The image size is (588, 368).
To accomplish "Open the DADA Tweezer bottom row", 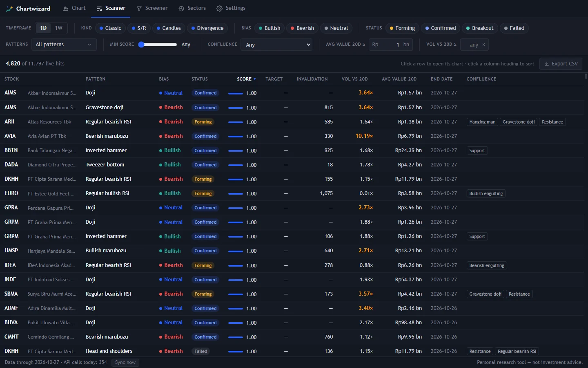I will 292,165.
